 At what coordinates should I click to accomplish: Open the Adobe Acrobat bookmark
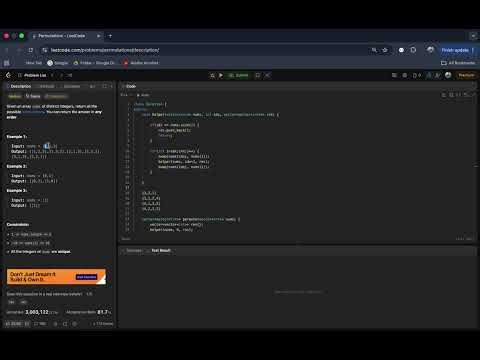[141, 63]
